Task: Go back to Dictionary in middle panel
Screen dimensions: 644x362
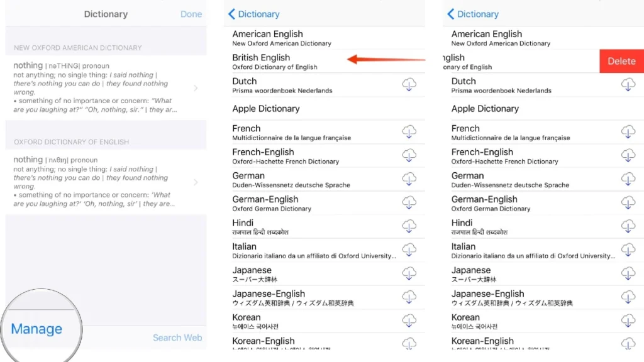Action: 253,14
